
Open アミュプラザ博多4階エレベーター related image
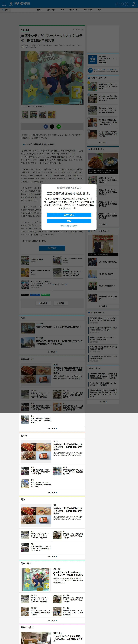[x=57, y=260]
